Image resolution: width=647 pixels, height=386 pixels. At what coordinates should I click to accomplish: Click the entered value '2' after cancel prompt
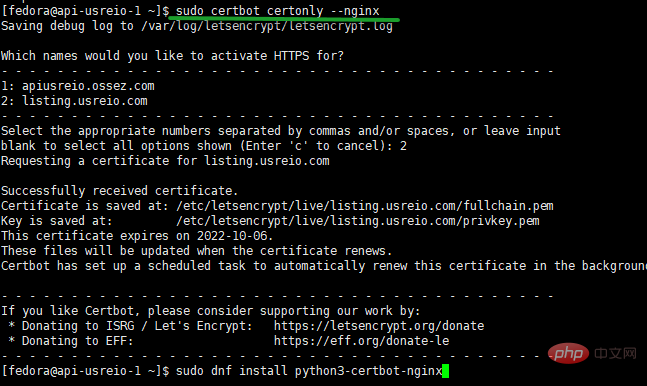click(x=403, y=146)
